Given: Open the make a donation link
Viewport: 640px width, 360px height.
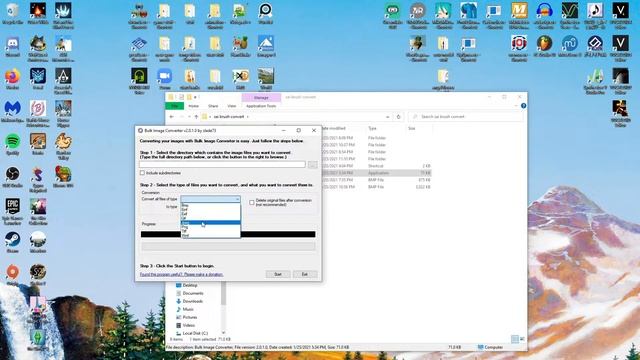Looking at the screenshot, I should pos(181,274).
